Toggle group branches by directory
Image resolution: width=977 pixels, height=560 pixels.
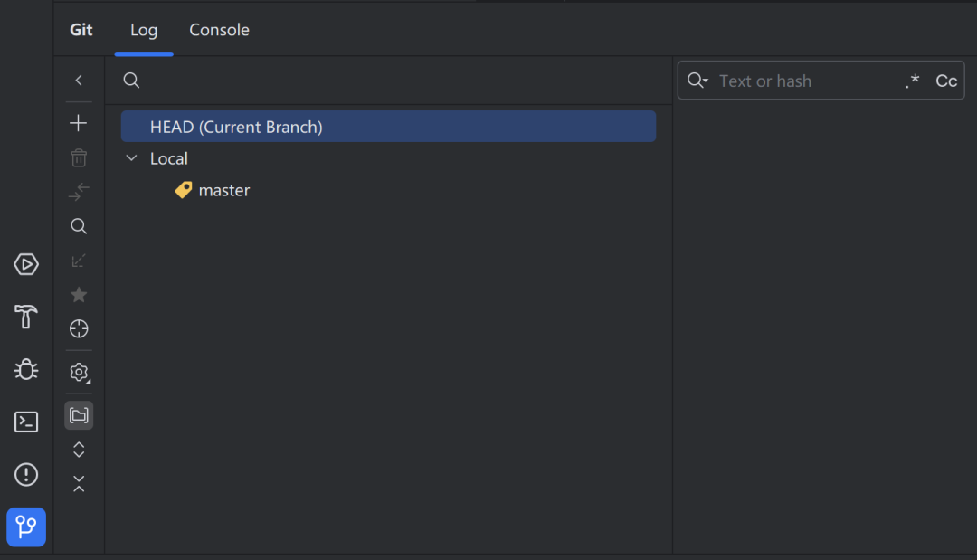click(x=79, y=415)
